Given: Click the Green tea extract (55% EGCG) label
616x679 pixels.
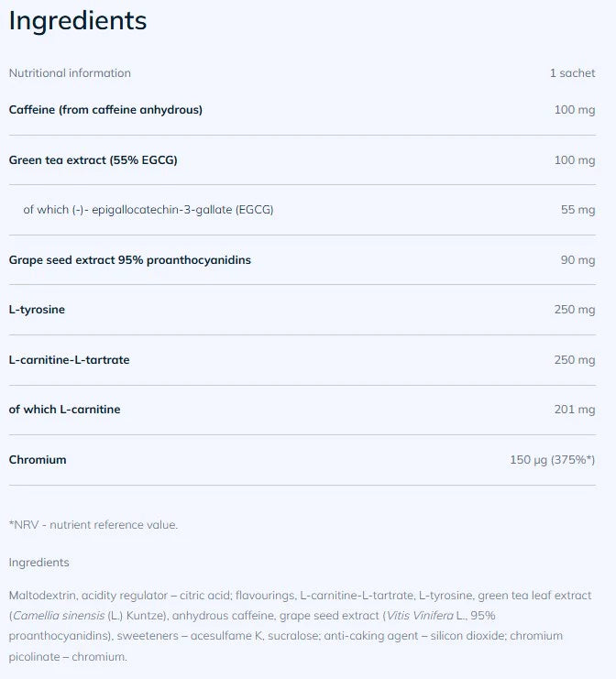Looking at the screenshot, I should pyautogui.click(x=93, y=160).
